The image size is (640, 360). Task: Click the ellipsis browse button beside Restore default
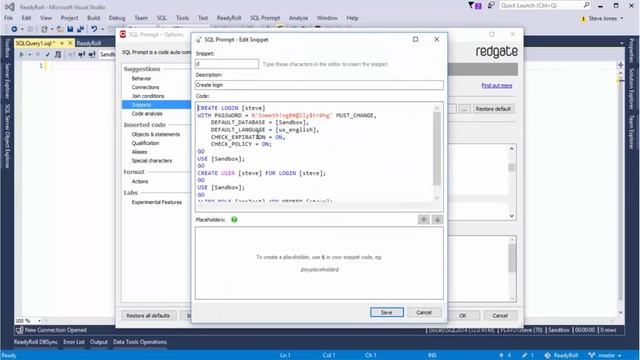click(x=464, y=109)
